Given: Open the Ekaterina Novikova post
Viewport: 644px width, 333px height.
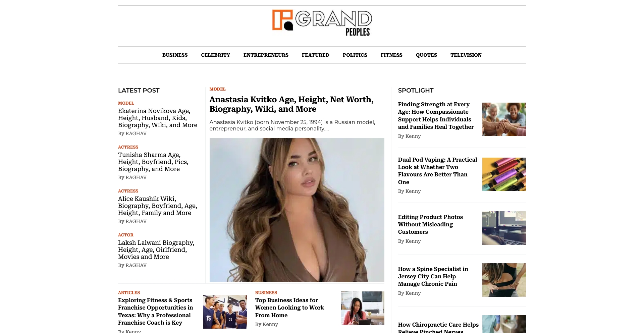Looking at the screenshot, I should (157, 118).
